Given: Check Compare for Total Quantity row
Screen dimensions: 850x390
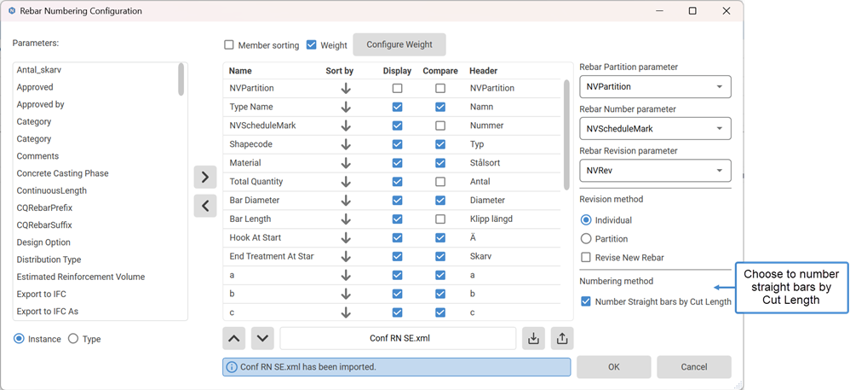Looking at the screenshot, I should pos(440,181).
